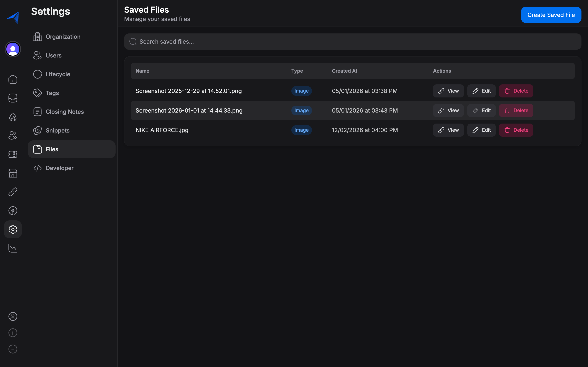Click the home icon in sidebar

13,79
